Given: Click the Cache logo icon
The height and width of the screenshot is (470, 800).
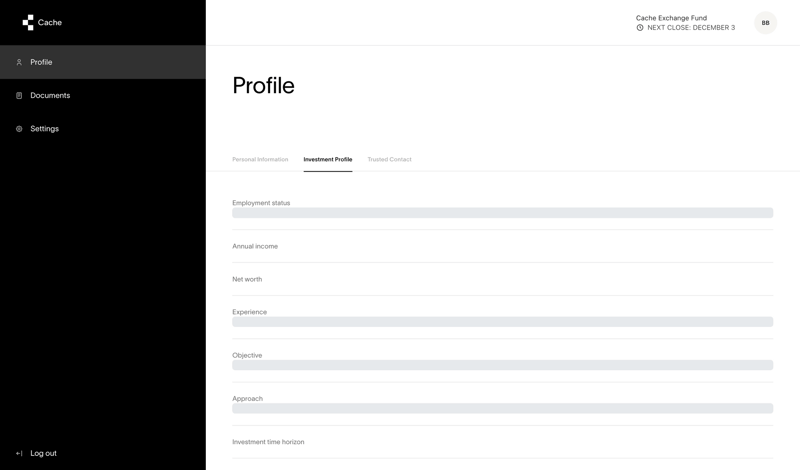Looking at the screenshot, I should coord(28,22).
